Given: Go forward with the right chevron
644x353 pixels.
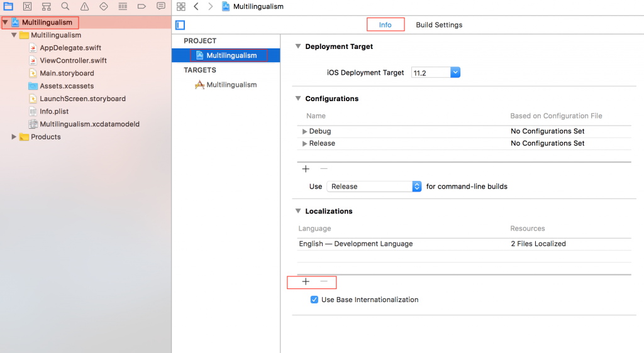Looking at the screenshot, I should coord(211,6).
